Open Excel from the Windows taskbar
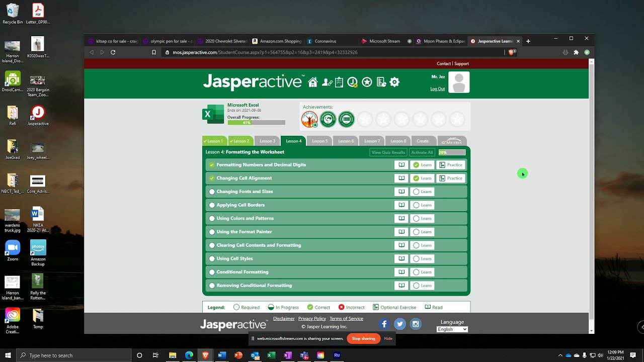 pyautogui.click(x=271, y=355)
